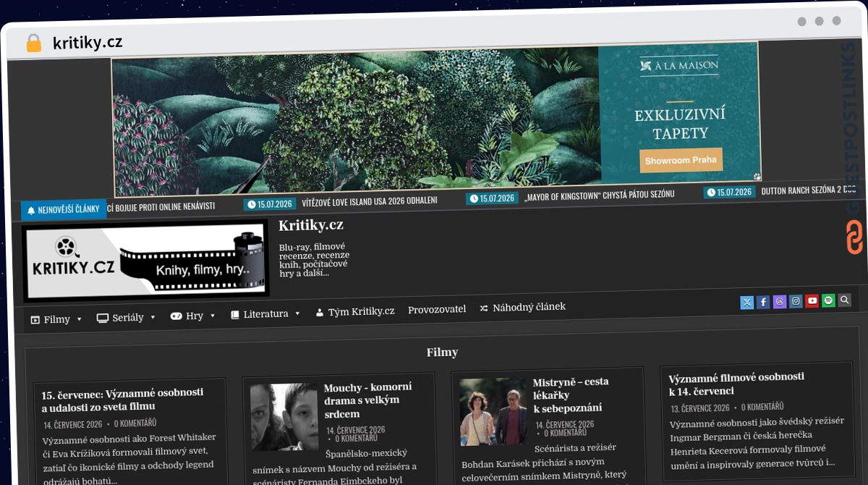Open 0 komentářů under Mistryně article

(x=565, y=432)
